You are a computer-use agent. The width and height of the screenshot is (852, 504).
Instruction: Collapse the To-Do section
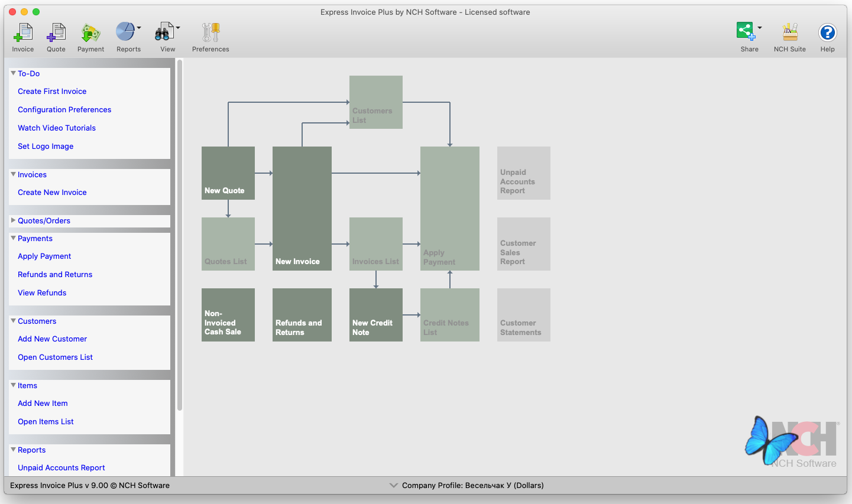[x=13, y=73]
